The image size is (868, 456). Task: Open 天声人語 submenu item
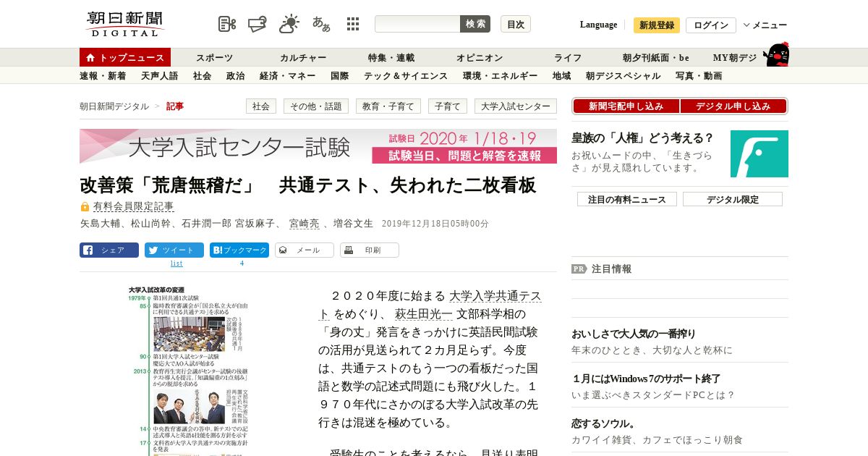click(159, 76)
